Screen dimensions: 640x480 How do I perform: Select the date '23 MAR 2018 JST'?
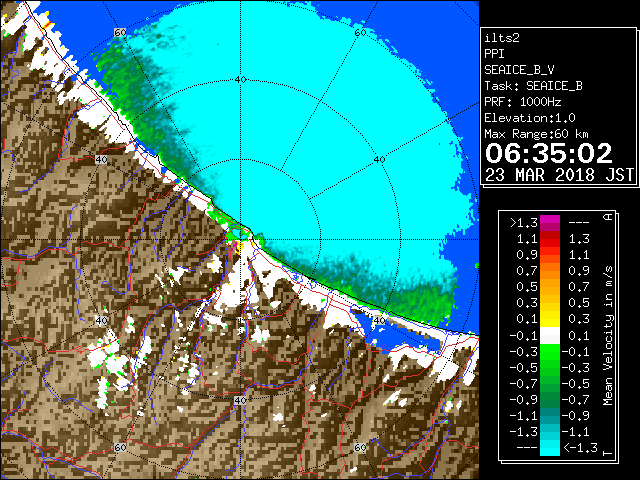pos(559,175)
